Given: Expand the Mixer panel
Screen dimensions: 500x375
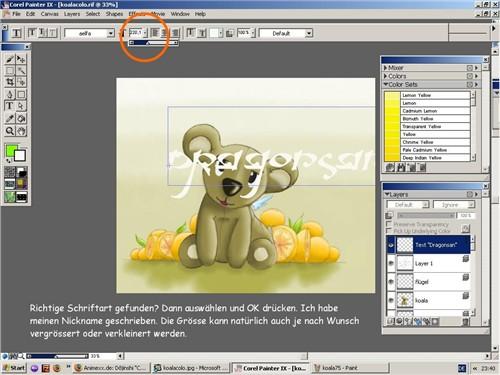Looking at the screenshot, I should [x=386, y=68].
